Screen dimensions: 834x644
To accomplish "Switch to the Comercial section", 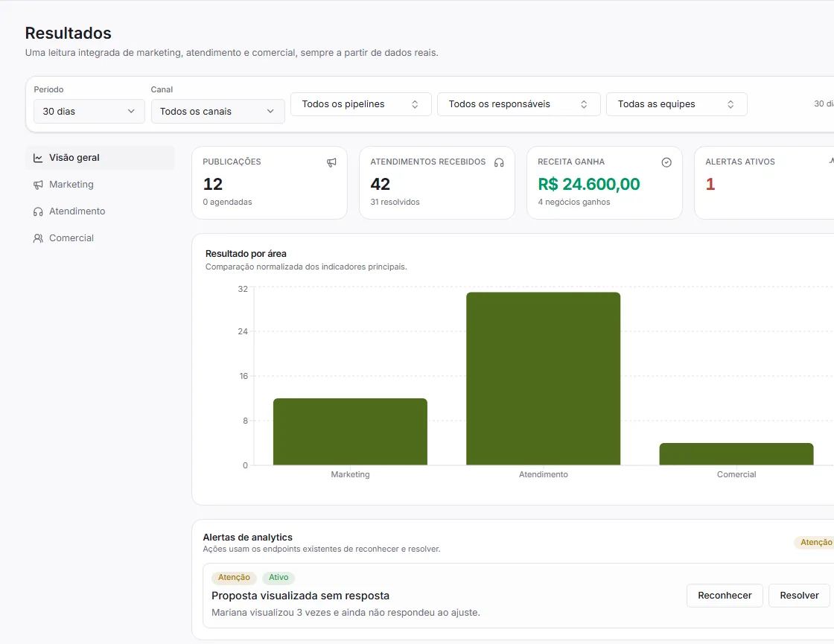I will pyautogui.click(x=100, y=238).
